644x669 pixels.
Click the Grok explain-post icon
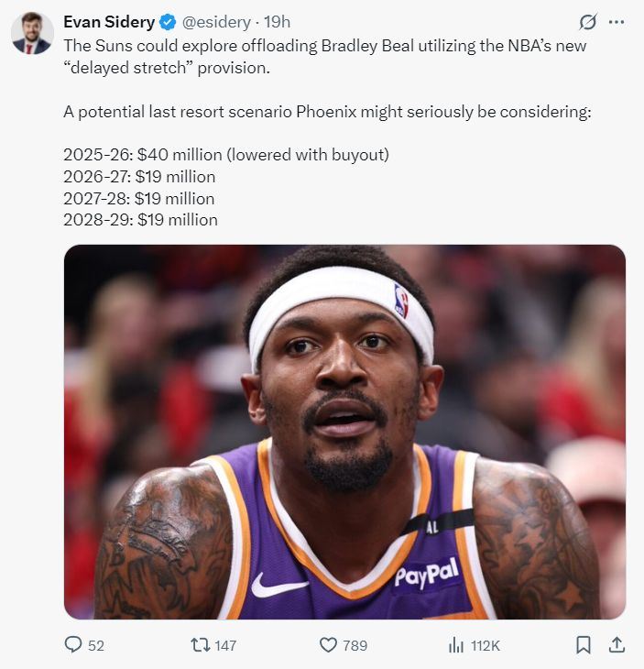588,22
